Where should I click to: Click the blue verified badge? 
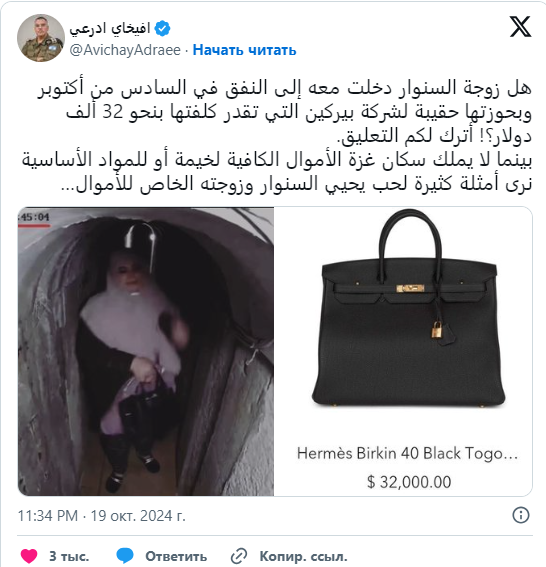click(162, 29)
